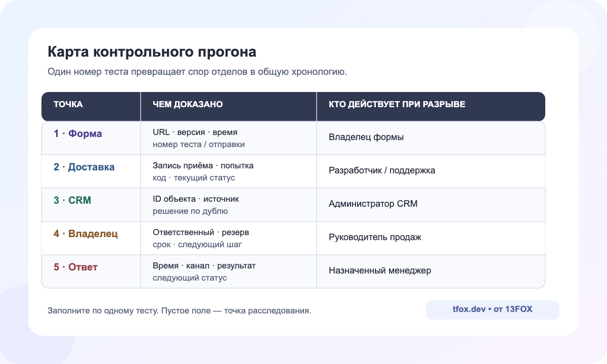
Task: Click 'Запись приёма · попытка' text
Action: (203, 165)
